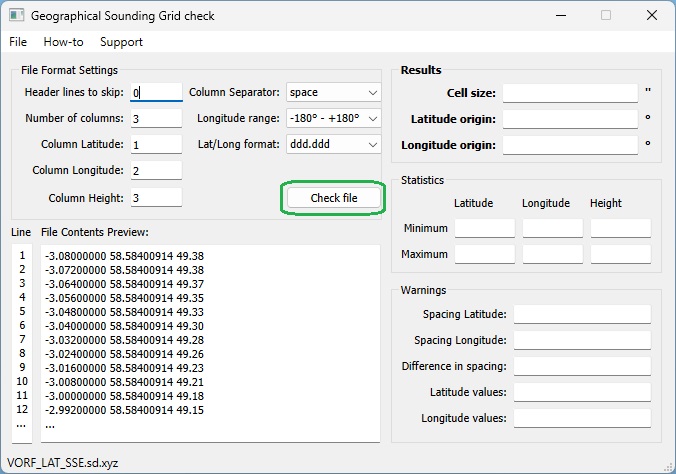The image size is (676, 474).
Task: Expand the Column Separator dropdown
Action: click(x=333, y=93)
